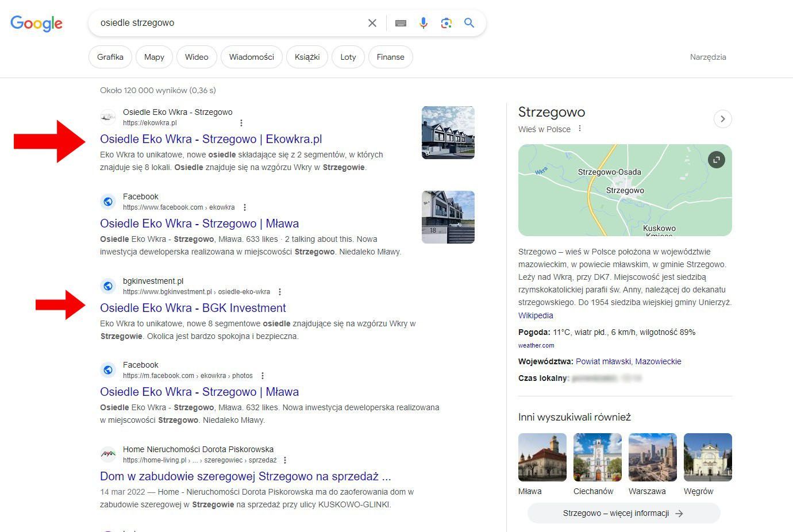793x532 pixels.
Task: Open three-dot menu on bgkinvestment.pl result
Action: coord(279,292)
